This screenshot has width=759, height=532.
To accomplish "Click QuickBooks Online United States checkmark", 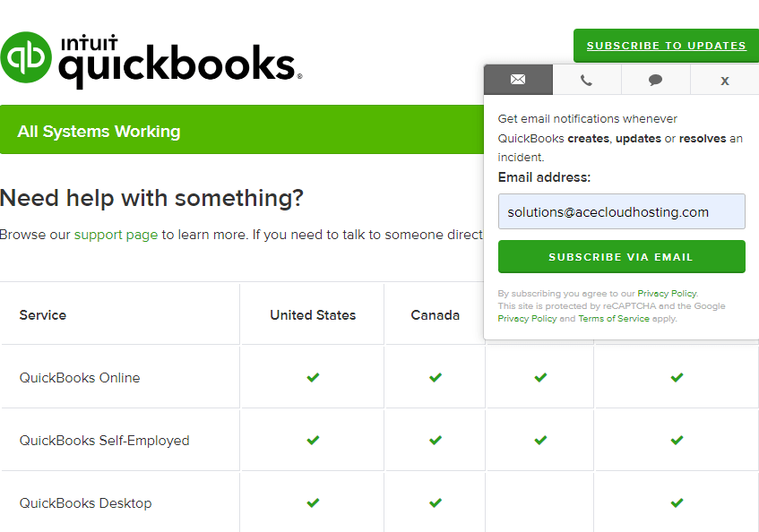I will click(x=313, y=378).
